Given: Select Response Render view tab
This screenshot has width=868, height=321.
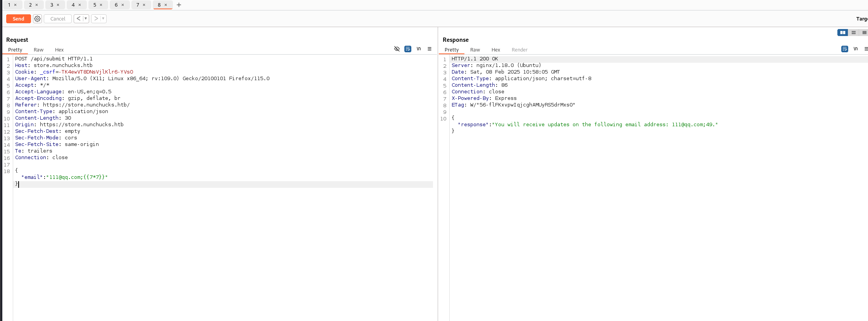Looking at the screenshot, I should (519, 50).
